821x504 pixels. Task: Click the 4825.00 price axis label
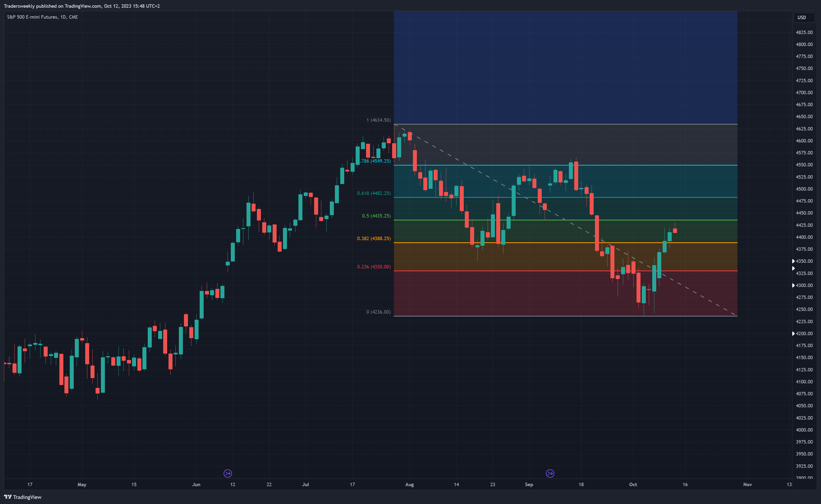pyautogui.click(x=804, y=32)
